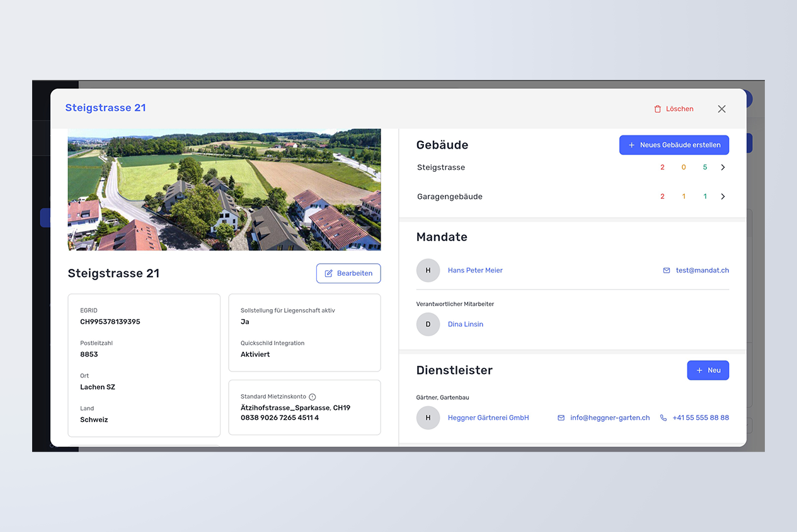Click the D avatar of Dina Linsin

tap(428, 324)
